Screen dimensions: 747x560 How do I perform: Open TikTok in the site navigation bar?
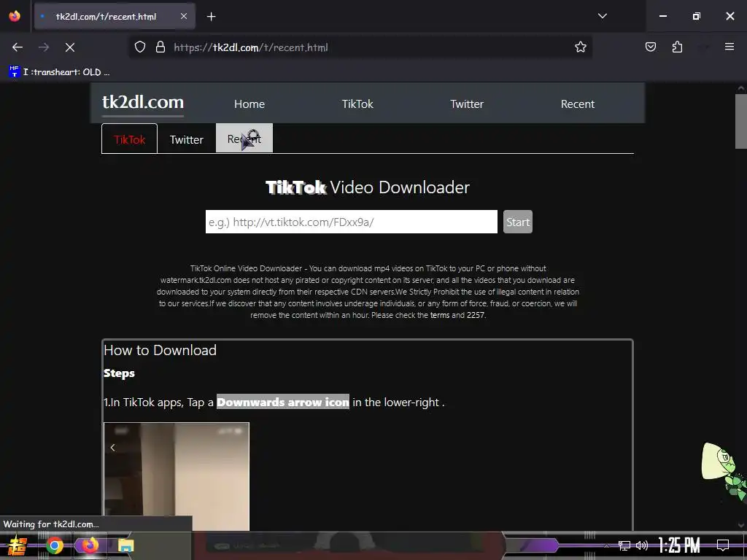point(357,104)
